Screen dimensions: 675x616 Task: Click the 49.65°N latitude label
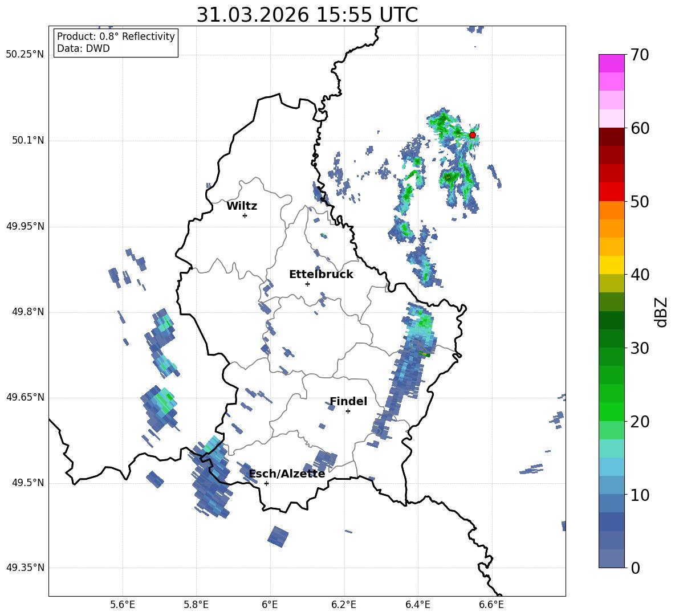(25, 397)
